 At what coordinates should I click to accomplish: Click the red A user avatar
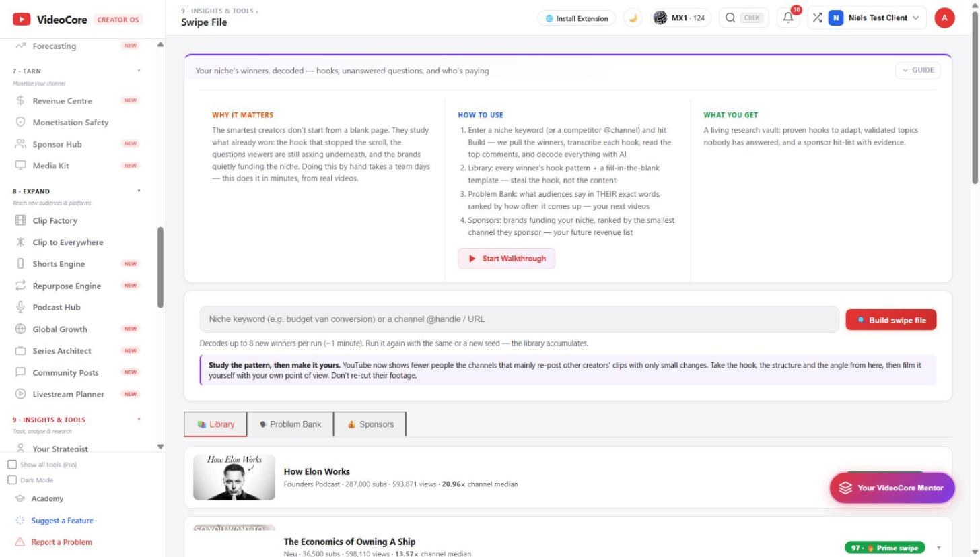point(944,18)
